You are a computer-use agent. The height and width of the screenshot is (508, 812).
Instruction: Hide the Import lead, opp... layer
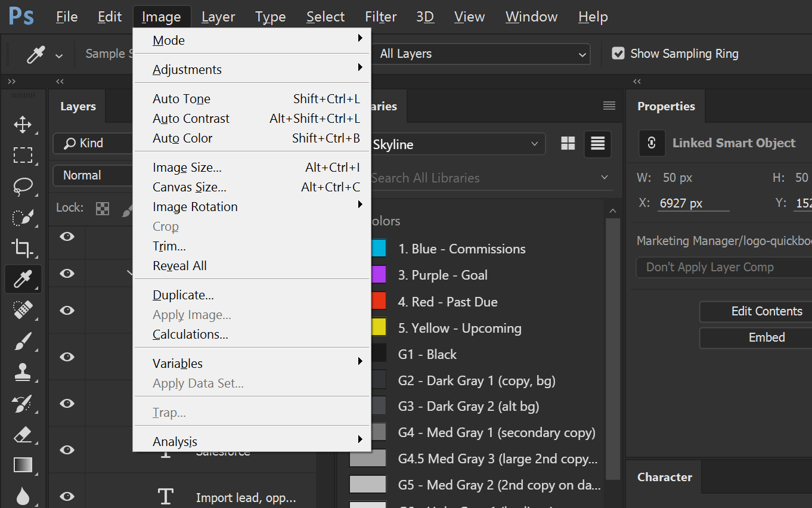coord(67,496)
